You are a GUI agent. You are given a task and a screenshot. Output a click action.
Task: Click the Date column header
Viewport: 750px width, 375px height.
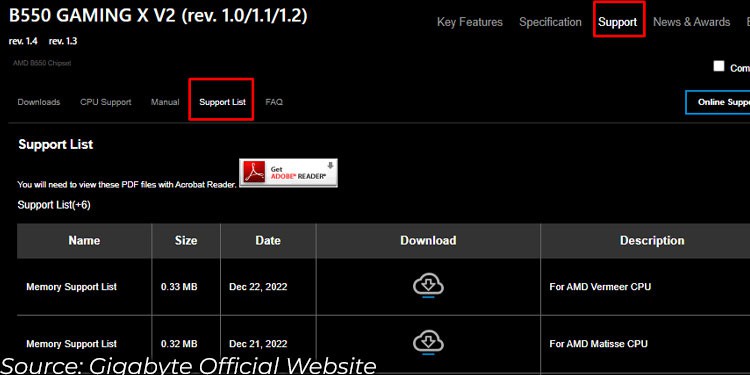click(x=268, y=240)
